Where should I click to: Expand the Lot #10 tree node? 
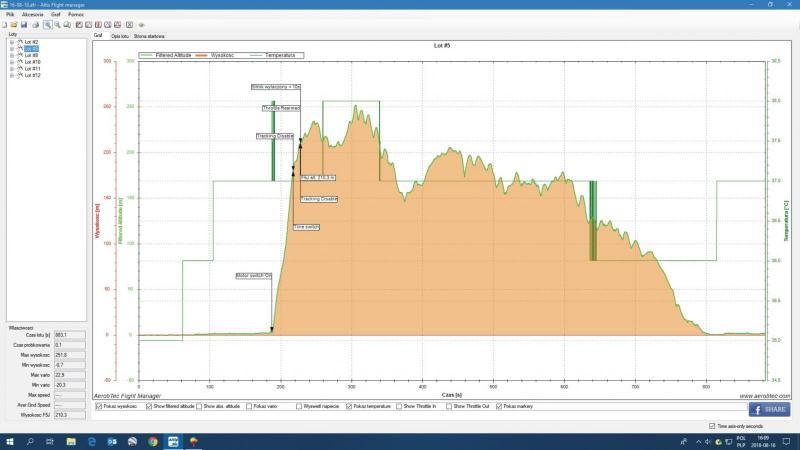point(10,62)
